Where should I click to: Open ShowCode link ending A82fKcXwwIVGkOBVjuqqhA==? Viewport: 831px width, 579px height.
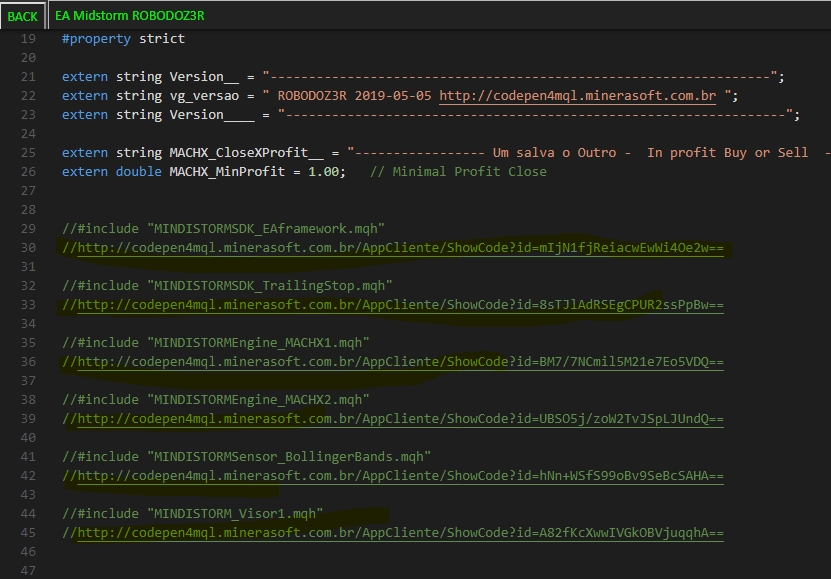[x=400, y=533]
